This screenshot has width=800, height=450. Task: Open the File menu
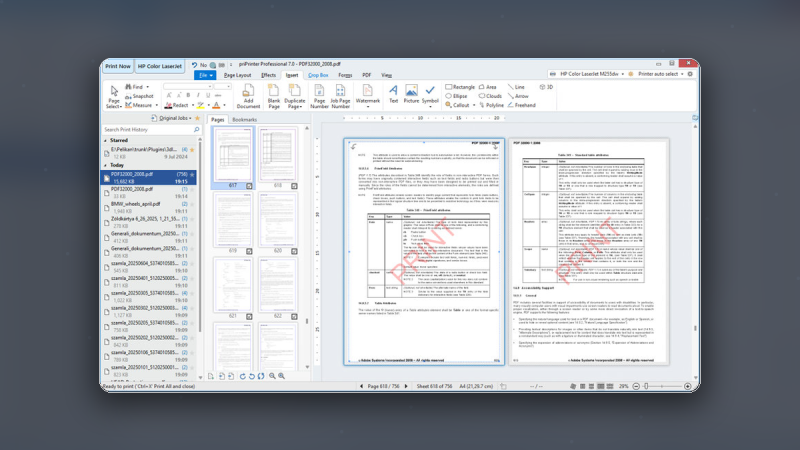pyautogui.click(x=205, y=75)
